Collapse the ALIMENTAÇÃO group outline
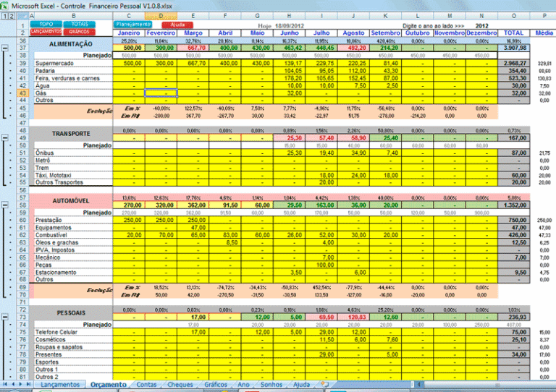 [5, 48]
